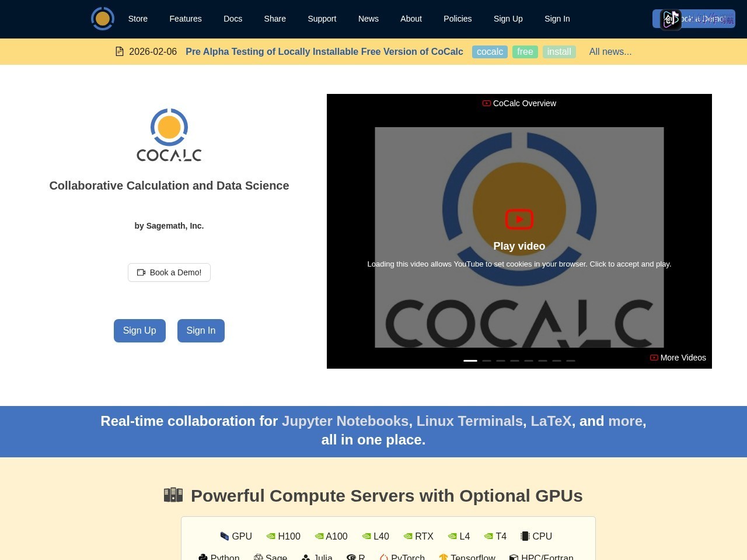This screenshot has height=560, width=747.
Task: Click the blue Sign In button below the logo
Action: click(x=201, y=331)
